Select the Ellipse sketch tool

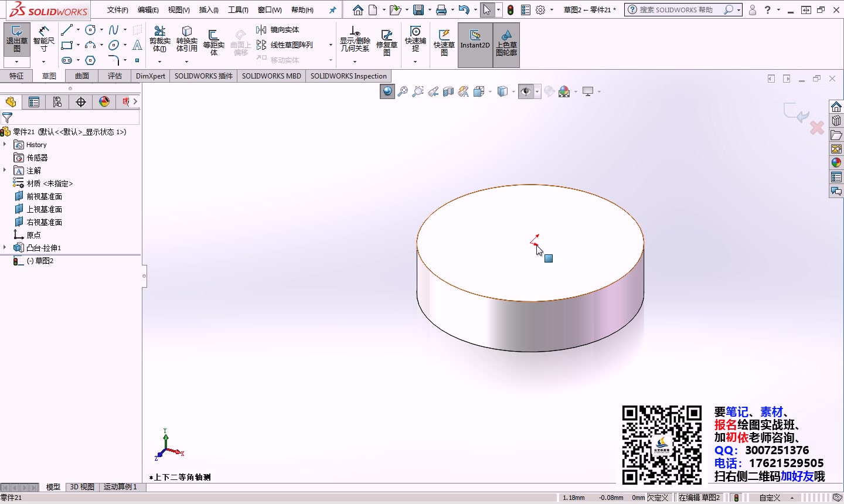(x=114, y=45)
